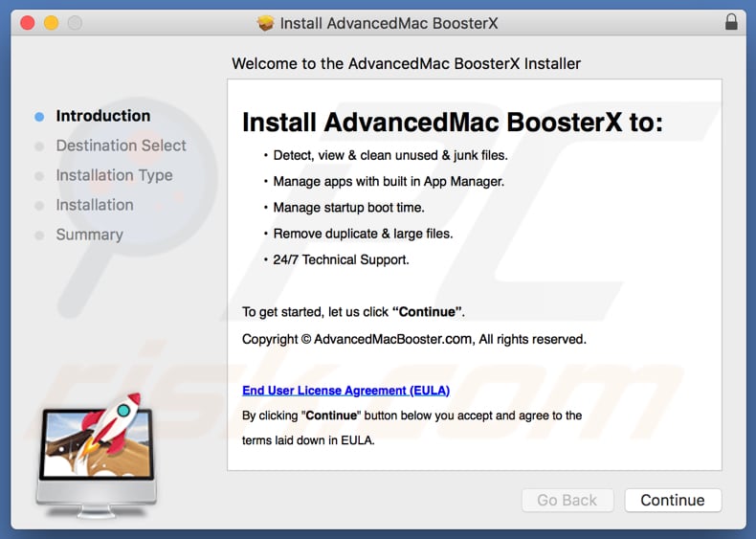Select the Summary step

pyautogui.click(x=90, y=235)
